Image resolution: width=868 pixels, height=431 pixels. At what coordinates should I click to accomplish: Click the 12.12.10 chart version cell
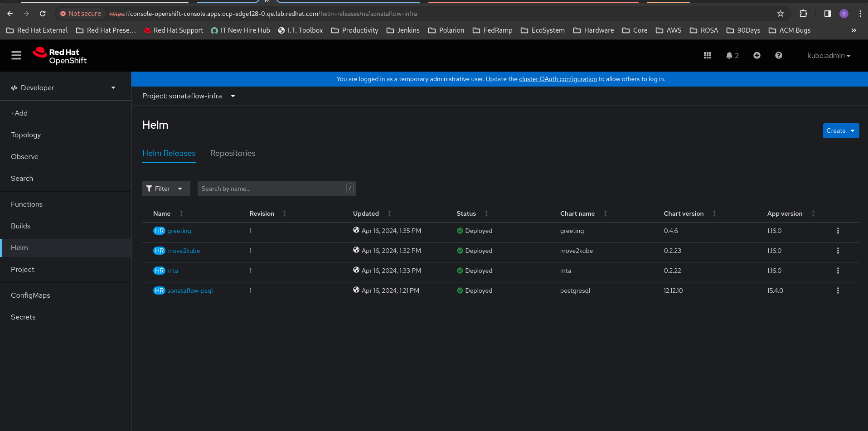tap(673, 291)
